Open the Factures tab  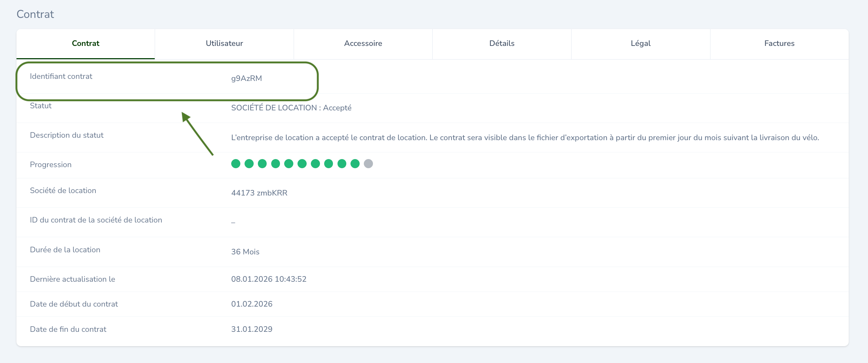pyautogui.click(x=779, y=43)
